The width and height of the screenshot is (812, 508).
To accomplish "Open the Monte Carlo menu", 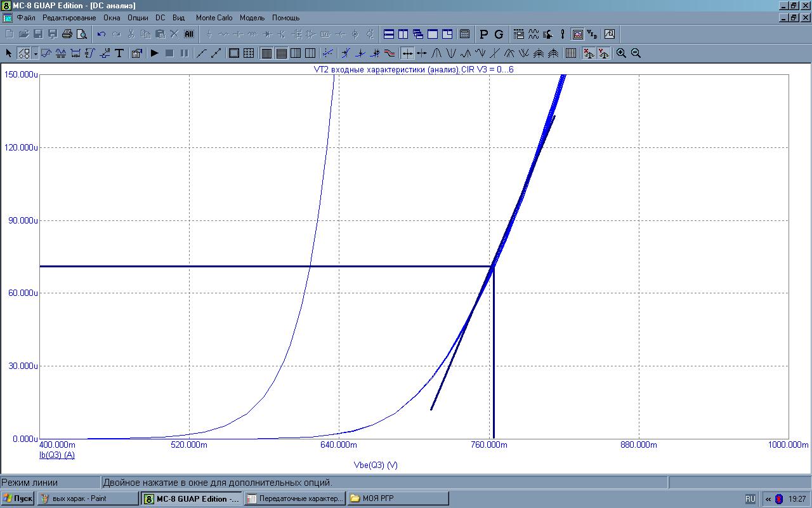I will point(214,18).
